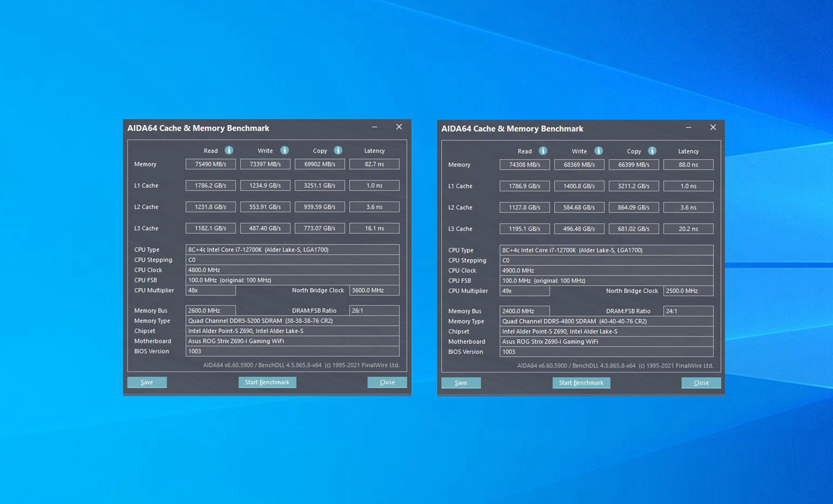Click the 681.02 GB/s L3 Cache copy value

(634, 229)
